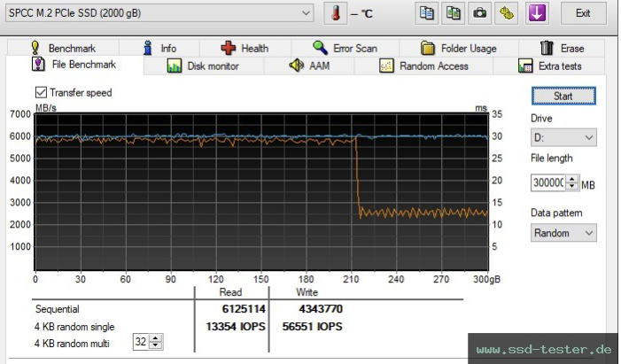The image size is (621, 364).
Task: Switch to the Info tab
Action: tap(159, 48)
